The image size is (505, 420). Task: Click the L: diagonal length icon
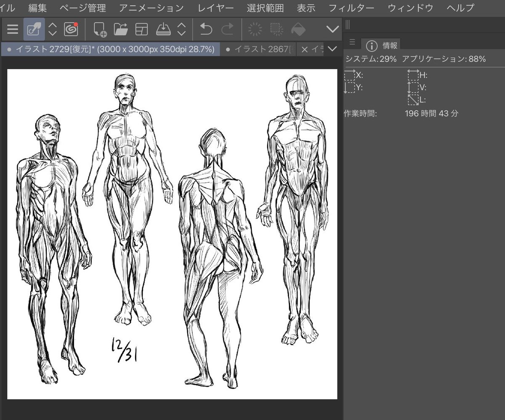[413, 100]
